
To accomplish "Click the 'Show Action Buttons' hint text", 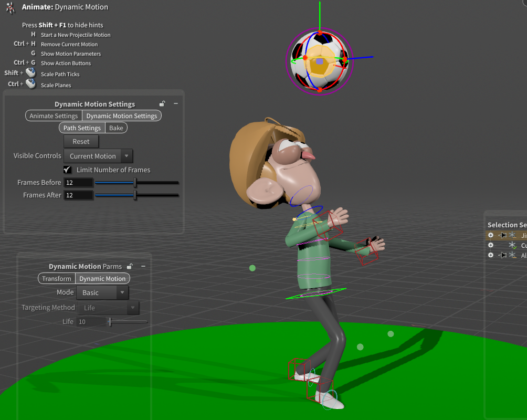I will tap(66, 63).
